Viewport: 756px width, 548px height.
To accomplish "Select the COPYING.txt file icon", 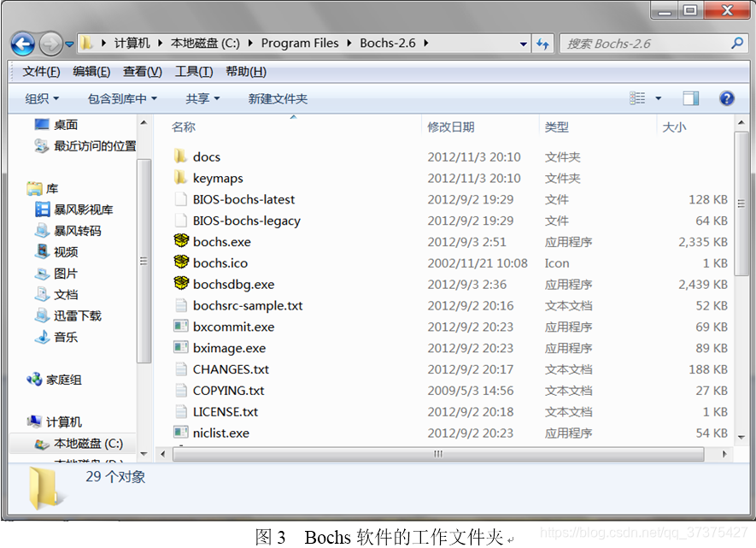I will pyautogui.click(x=181, y=390).
